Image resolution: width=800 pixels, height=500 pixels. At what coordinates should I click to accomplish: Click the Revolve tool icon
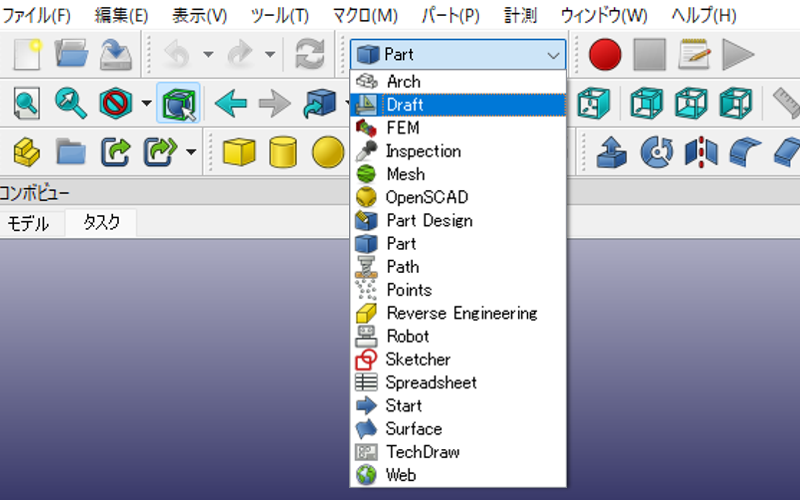[656, 152]
